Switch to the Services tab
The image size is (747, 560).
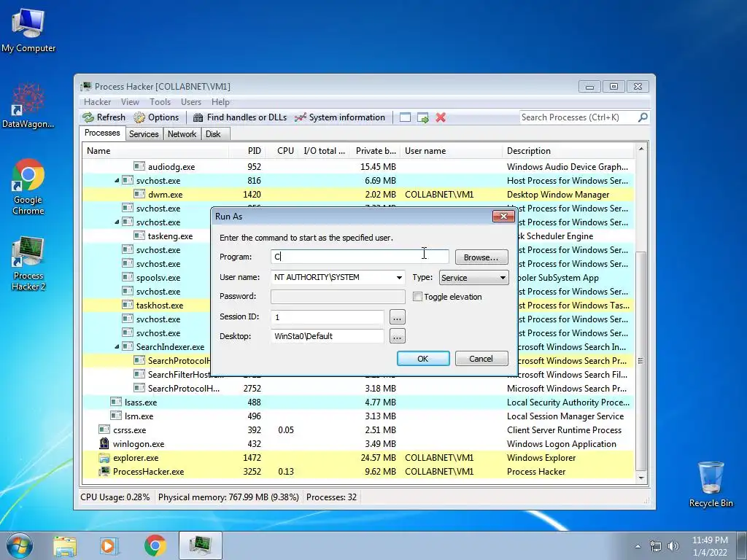point(144,134)
